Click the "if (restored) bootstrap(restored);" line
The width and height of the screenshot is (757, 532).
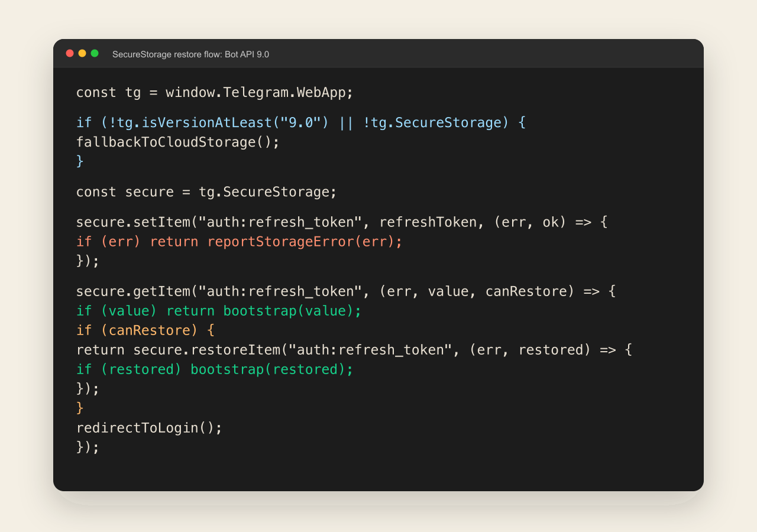(x=215, y=369)
